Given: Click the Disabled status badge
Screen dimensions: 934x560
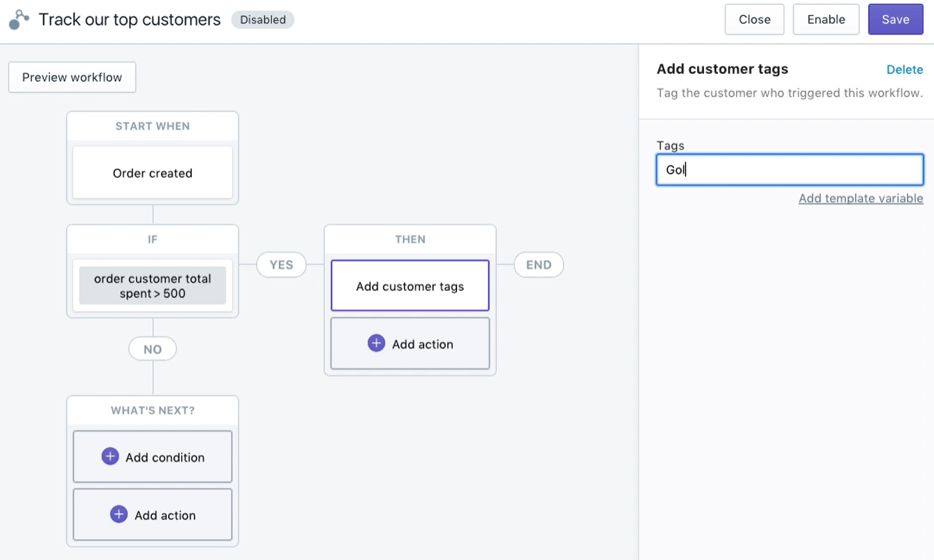Looking at the screenshot, I should [263, 20].
